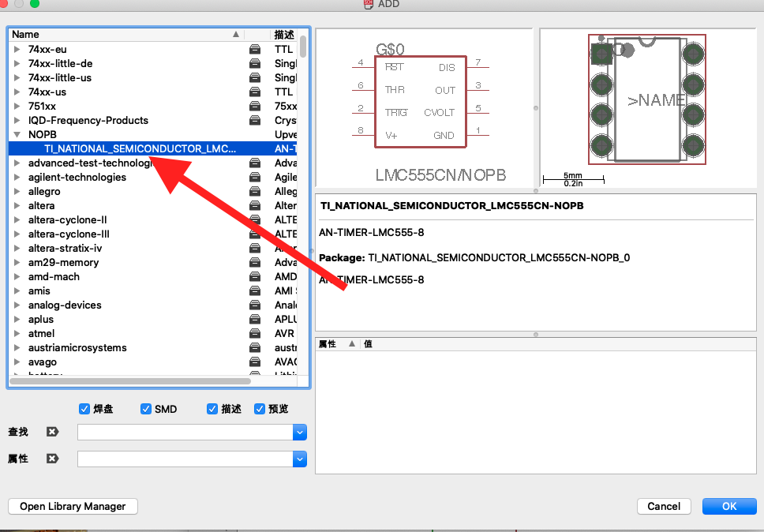The height and width of the screenshot is (532, 764).
Task: Click library icon in IQD-Frequency-Products row
Action: [x=254, y=120]
